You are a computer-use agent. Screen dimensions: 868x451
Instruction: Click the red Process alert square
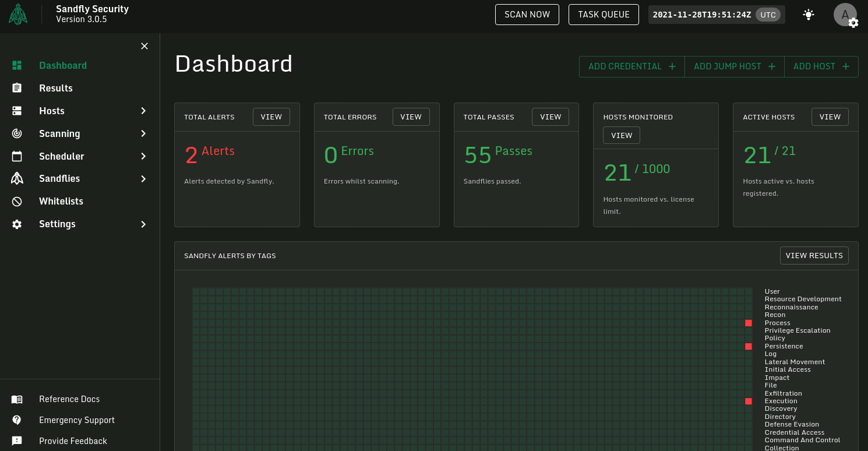point(749,323)
